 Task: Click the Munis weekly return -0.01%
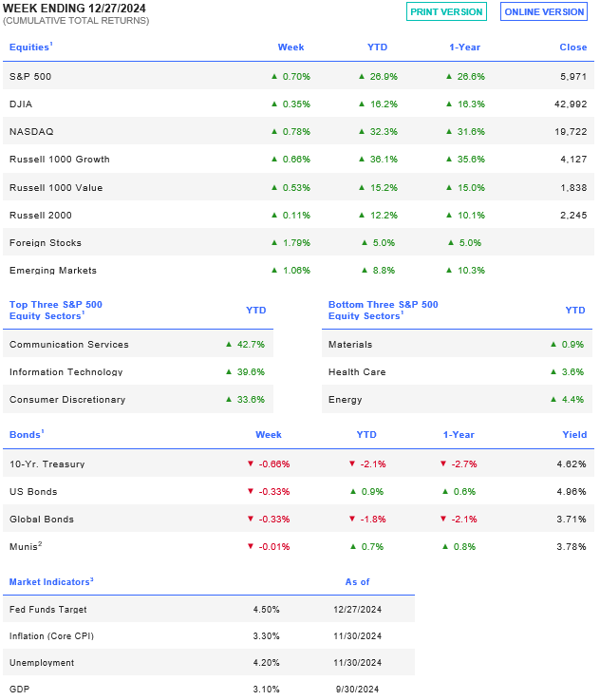(x=274, y=547)
